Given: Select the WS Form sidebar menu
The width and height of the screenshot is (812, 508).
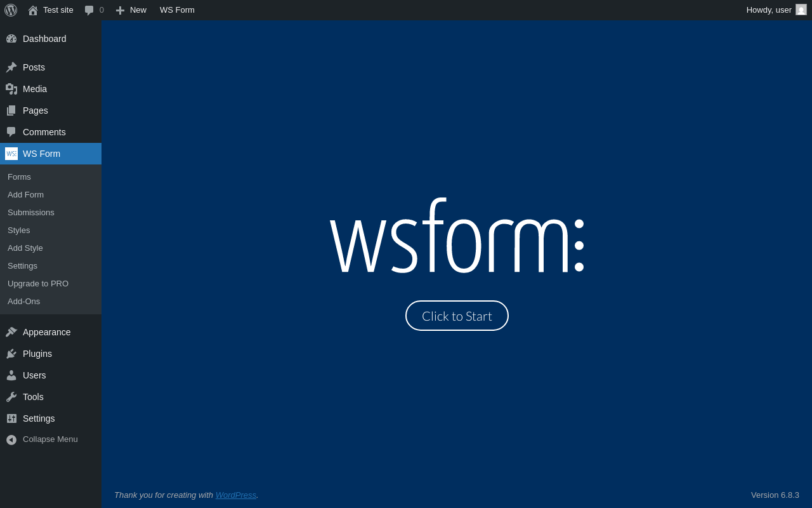Looking at the screenshot, I should [x=51, y=154].
